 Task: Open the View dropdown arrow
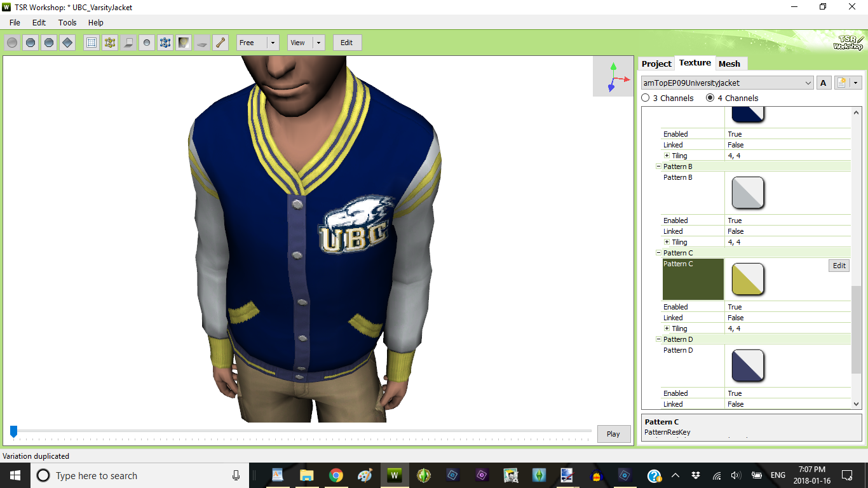[318, 43]
